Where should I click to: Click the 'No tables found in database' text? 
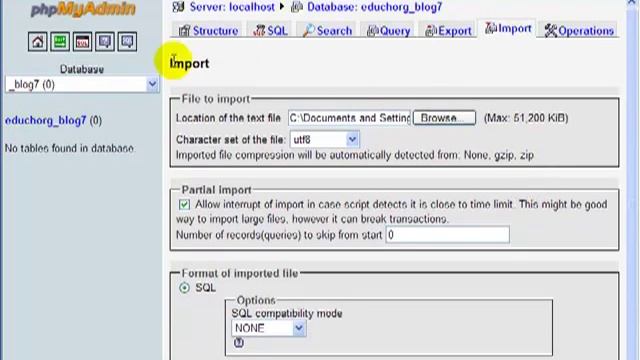[x=69, y=148]
